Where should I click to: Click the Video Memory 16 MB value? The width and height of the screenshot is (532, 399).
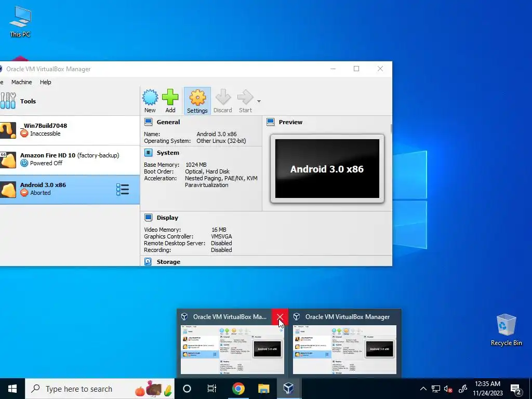tap(219, 230)
